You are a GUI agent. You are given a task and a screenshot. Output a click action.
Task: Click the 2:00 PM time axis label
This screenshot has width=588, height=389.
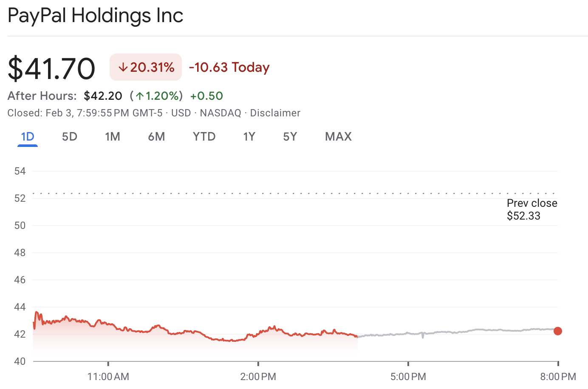pos(258,377)
